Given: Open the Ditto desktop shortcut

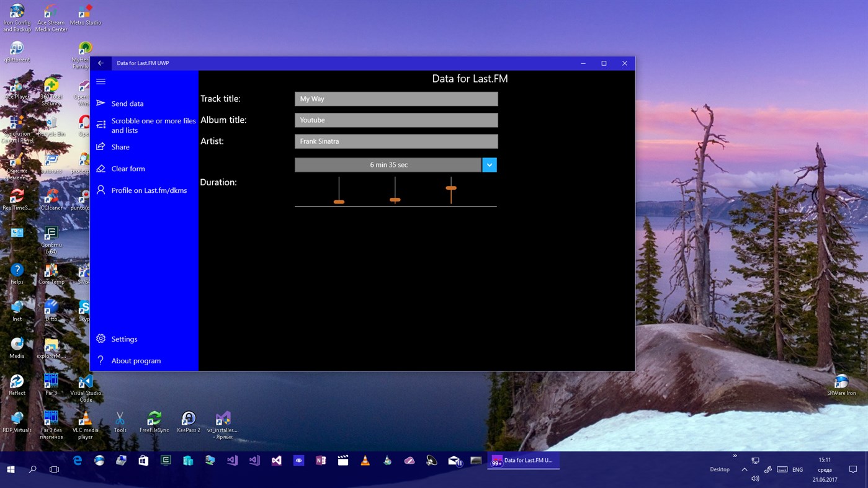Looking at the screenshot, I should [51, 311].
